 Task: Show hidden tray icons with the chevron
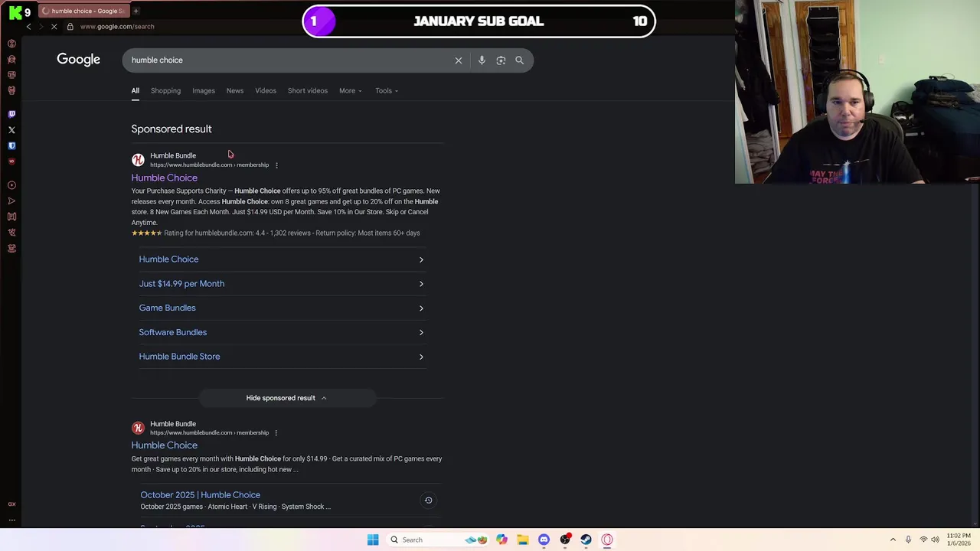(893, 540)
